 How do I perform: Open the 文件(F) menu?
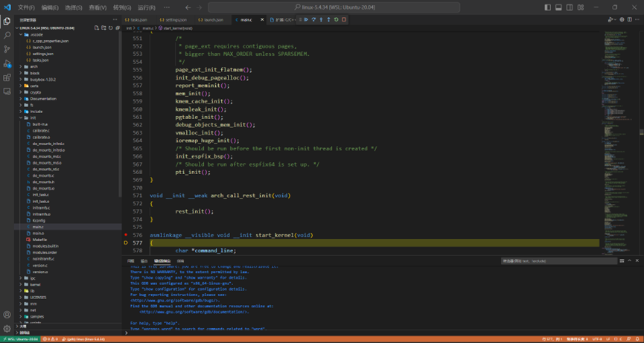point(26,7)
